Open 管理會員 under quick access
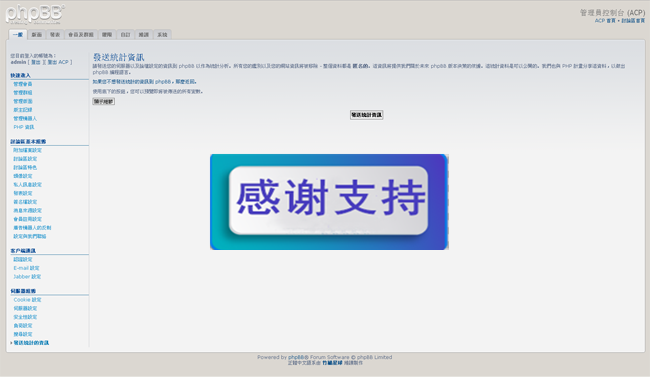 (23, 84)
